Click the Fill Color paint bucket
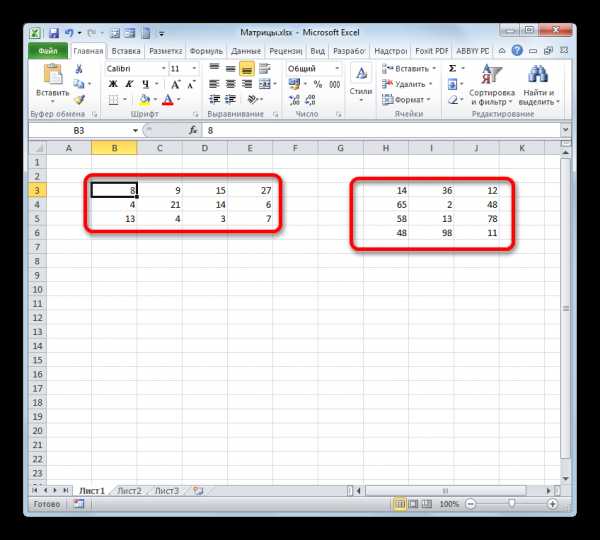 (x=145, y=100)
